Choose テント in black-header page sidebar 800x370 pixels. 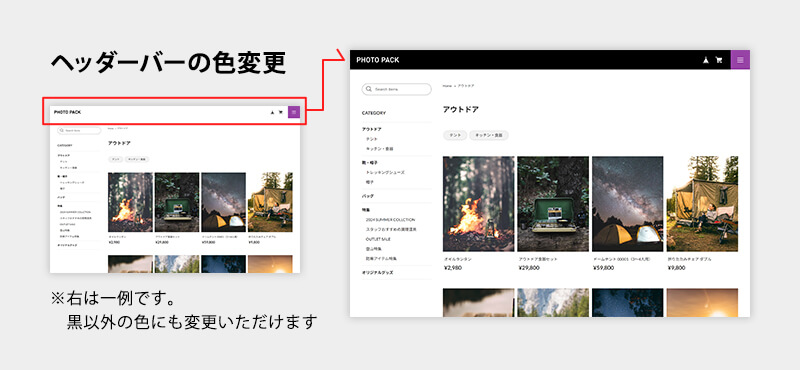coord(371,139)
